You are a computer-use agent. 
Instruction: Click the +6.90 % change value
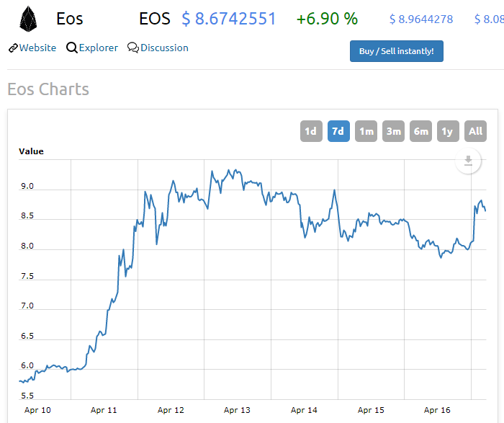point(327,19)
